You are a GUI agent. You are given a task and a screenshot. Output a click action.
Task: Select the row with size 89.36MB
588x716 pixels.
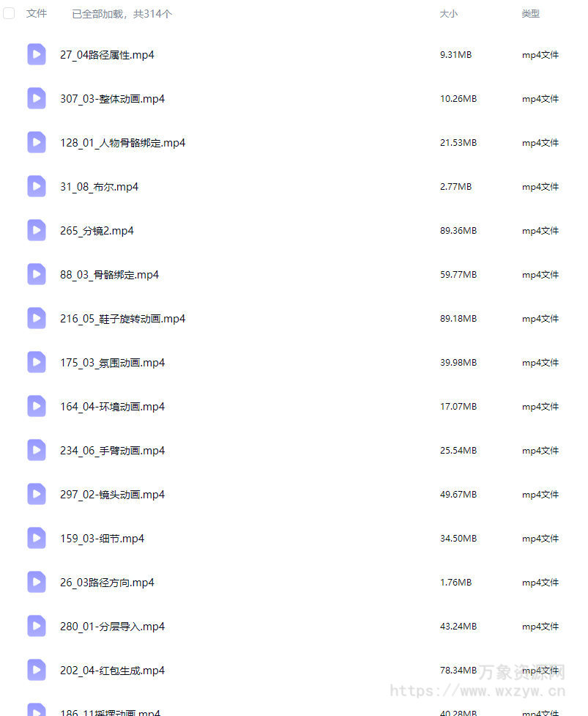(294, 230)
